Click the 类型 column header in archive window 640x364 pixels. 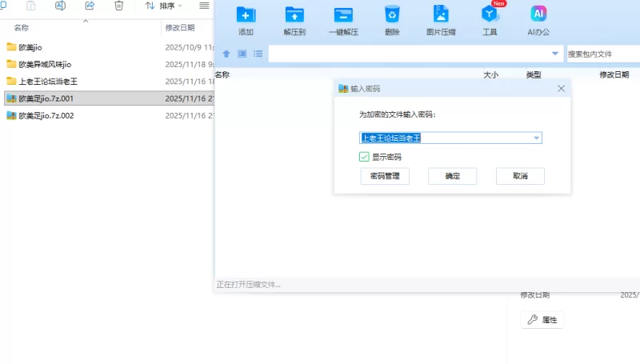pyautogui.click(x=534, y=74)
